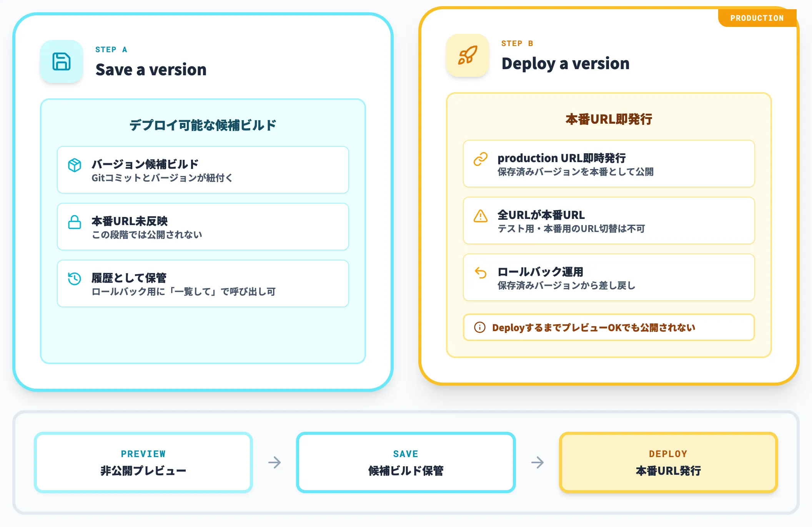Click the STEP B label

[x=517, y=43]
